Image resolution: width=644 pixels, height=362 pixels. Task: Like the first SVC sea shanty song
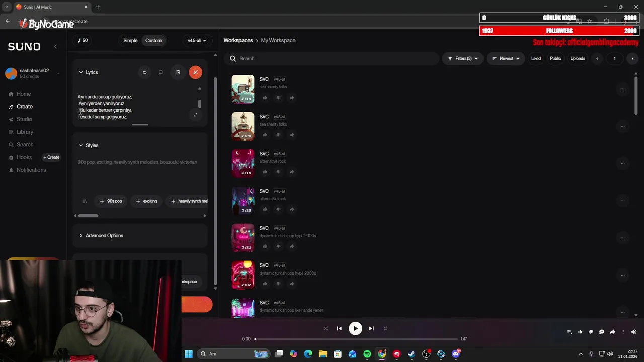coord(265,98)
